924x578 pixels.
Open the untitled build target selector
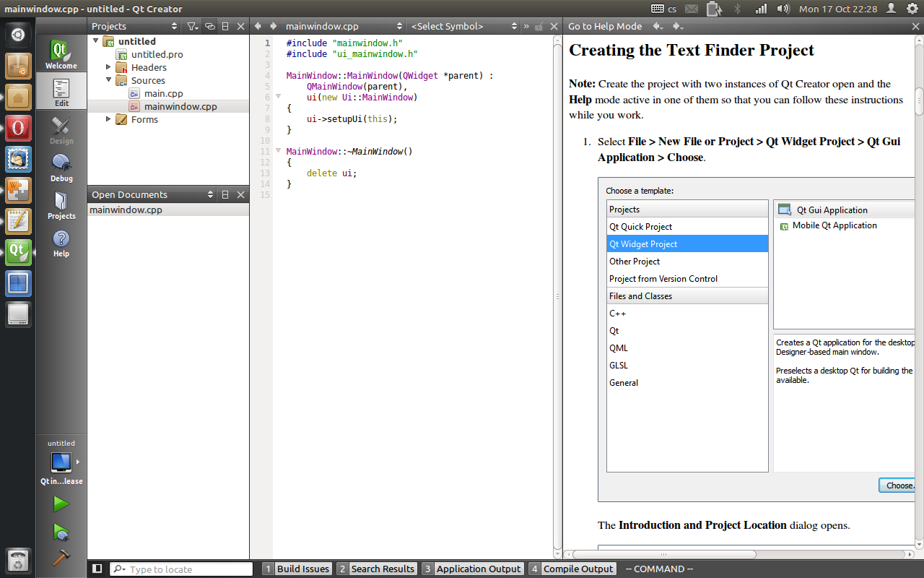point(61,462)
